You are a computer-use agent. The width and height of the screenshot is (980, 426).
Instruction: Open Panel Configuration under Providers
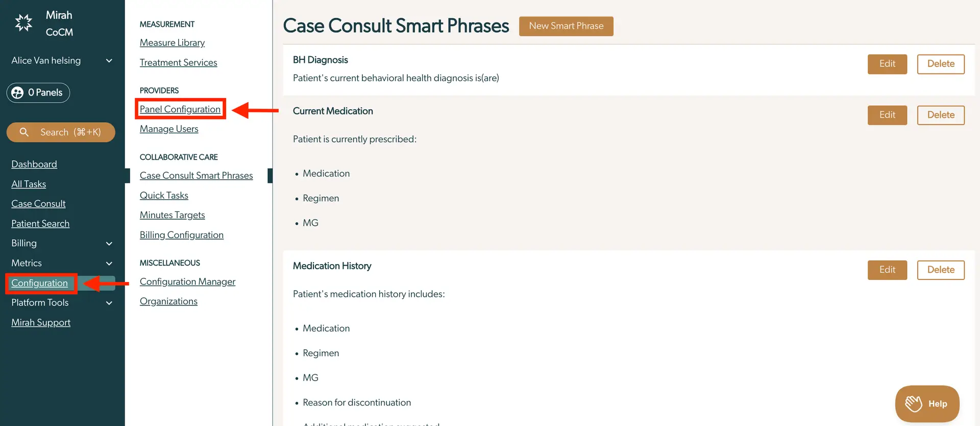180,109
